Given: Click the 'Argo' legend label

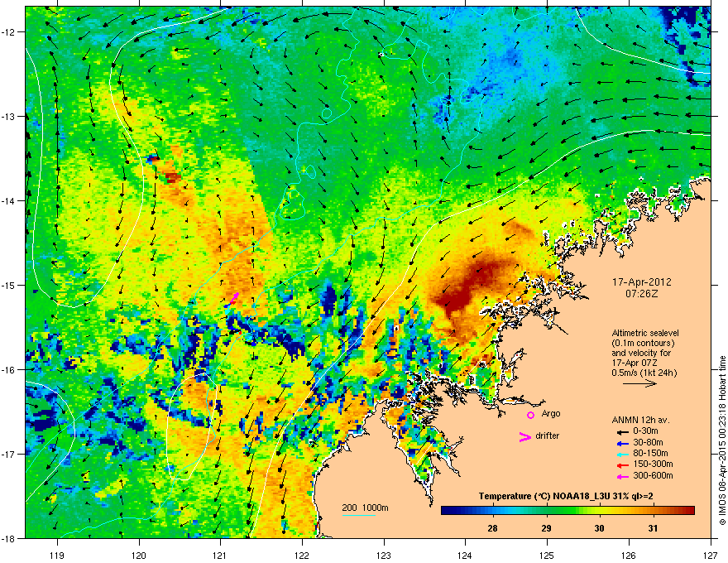Looking at the screenshot, I should point(551,413).
